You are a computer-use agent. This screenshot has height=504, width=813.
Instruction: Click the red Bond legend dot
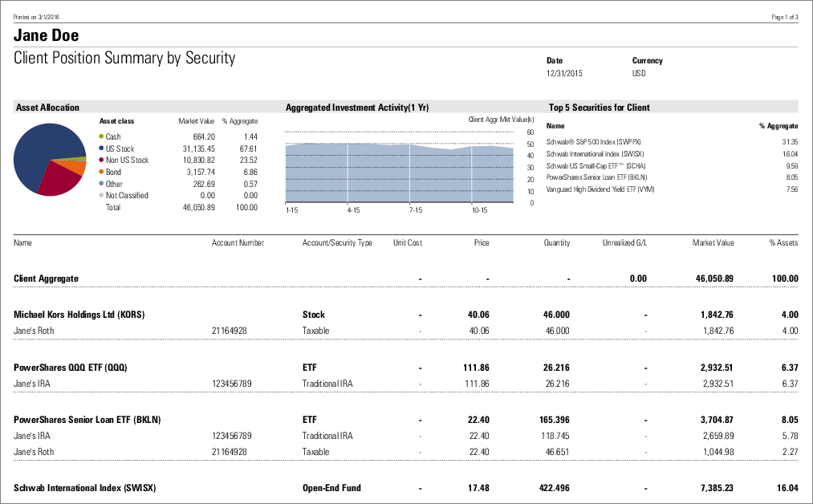(102, 172)
